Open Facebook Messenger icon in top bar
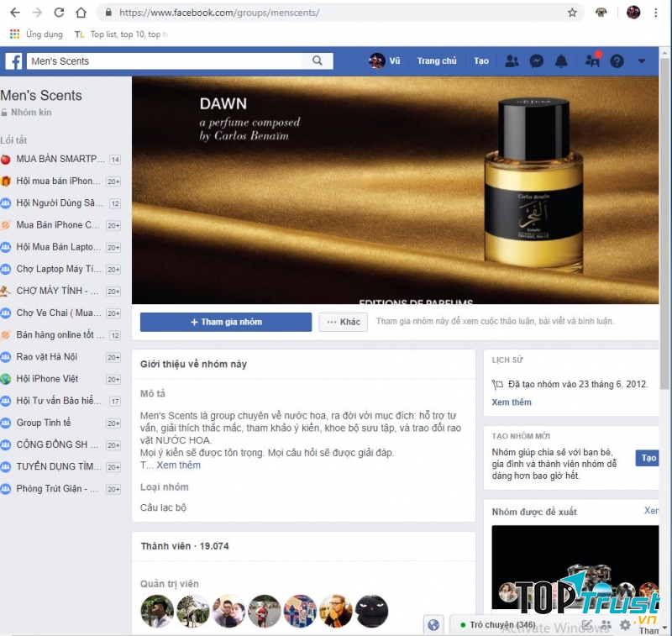The image size is (672, 636). 536,60
